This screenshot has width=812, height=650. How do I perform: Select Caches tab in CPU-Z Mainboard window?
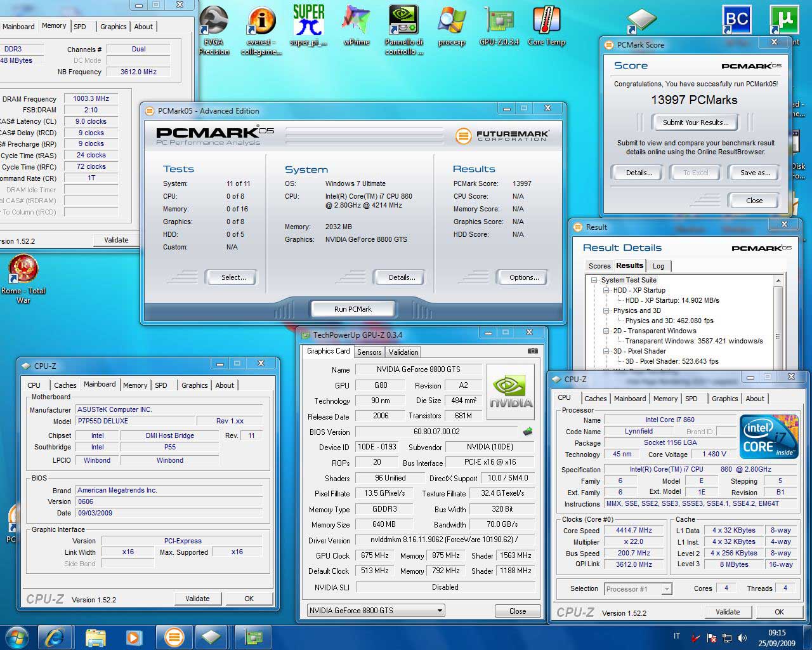coord(65,385)
